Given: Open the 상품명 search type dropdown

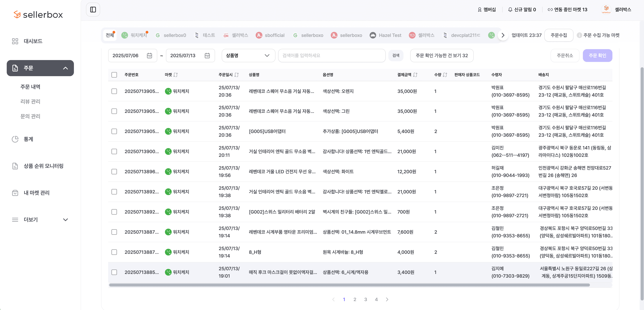Looking at the screenshot, I should click(x=248, y=55).
